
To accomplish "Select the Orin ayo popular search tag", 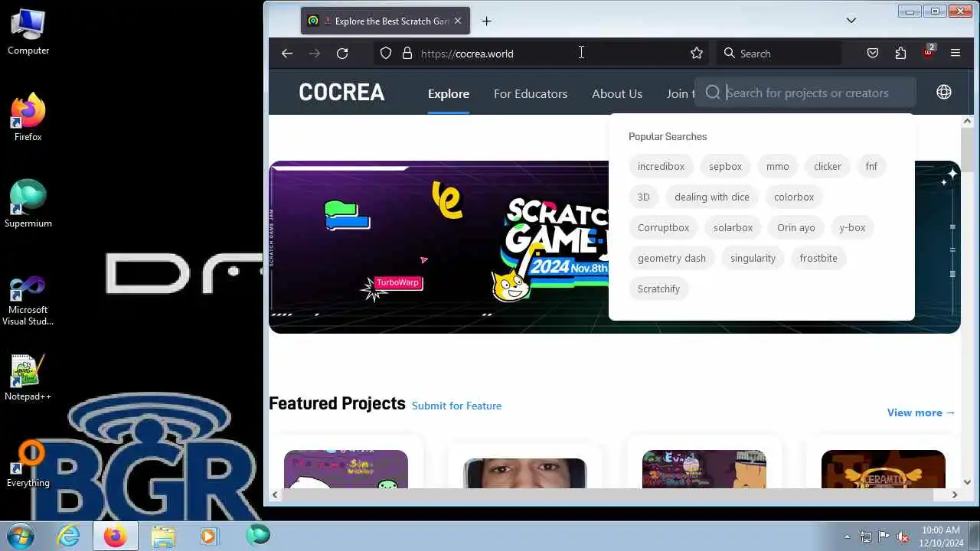I will click(796, 227).
